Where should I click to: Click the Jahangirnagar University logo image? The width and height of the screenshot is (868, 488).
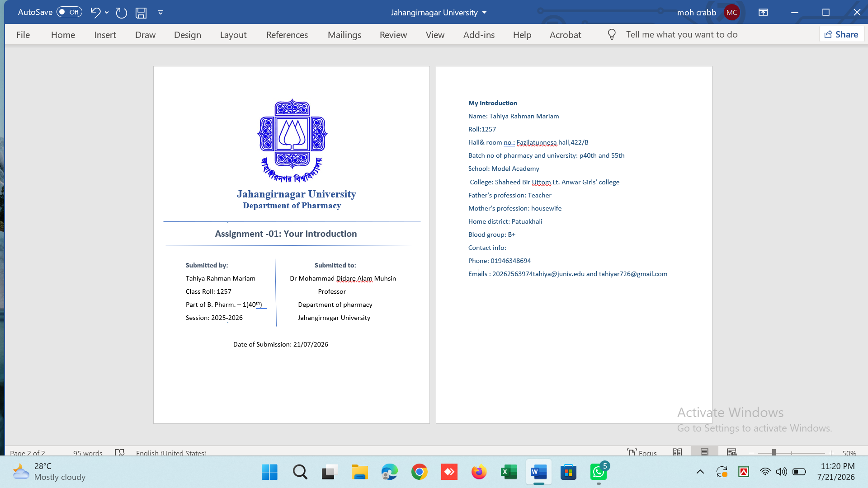[x=292, y=141]
